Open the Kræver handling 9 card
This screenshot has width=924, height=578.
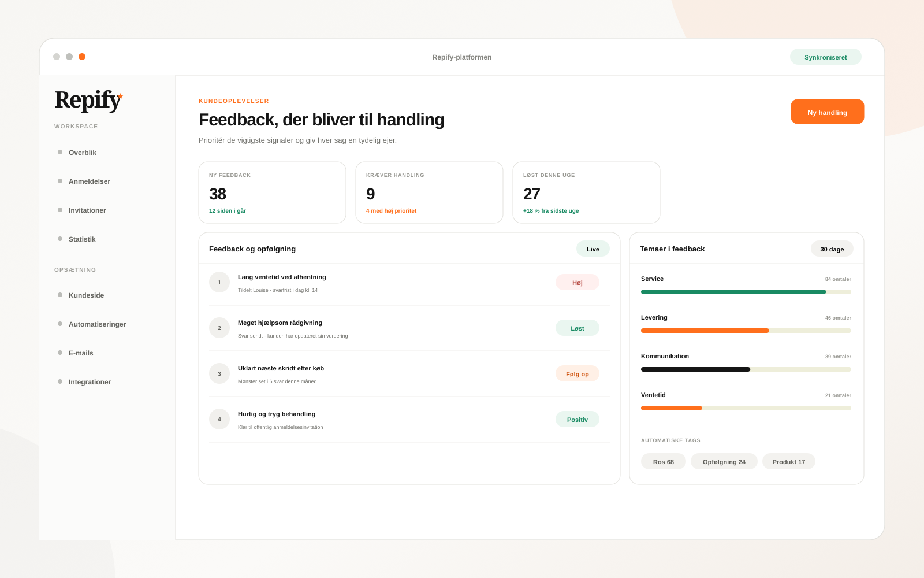429,192
